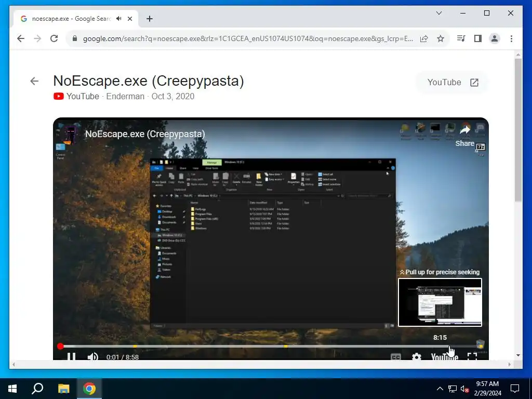
Task: Jump to the middle yellow marker on the timeline
Action: point(286,346)
